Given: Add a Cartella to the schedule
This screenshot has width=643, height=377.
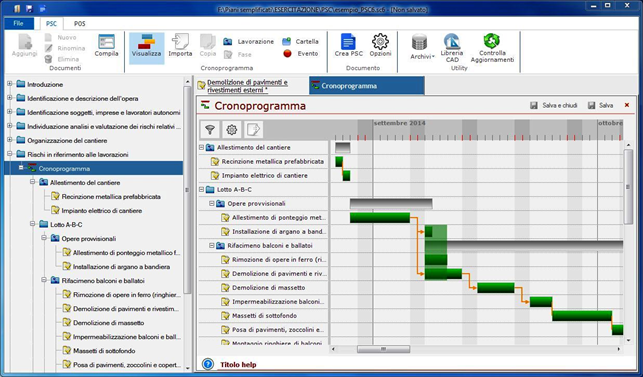Looking at the screenshot, I should [x=300, y=41].
